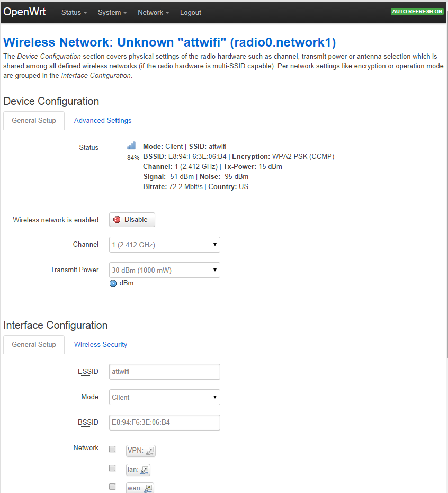Open the Mode dropdown set to Client

point(164,397)
